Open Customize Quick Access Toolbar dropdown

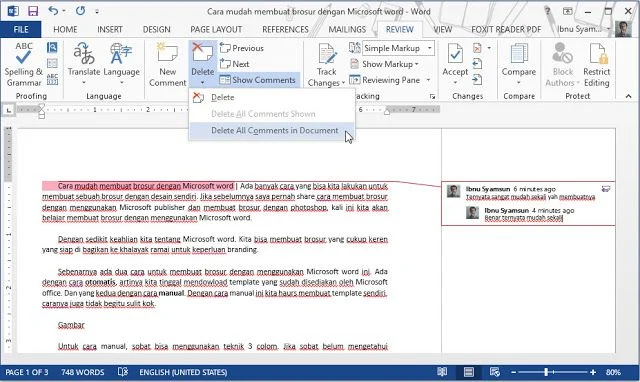(x=97, y=11)
